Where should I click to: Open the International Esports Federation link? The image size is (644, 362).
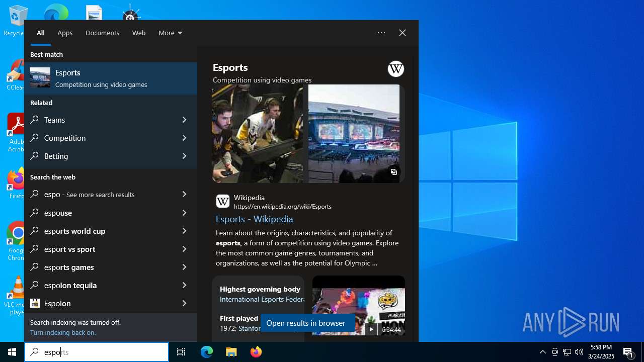[262, 299]
